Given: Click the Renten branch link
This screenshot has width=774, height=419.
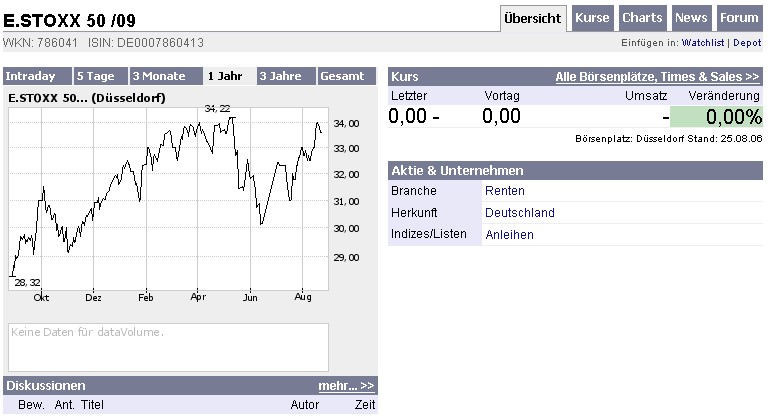Looking at the screenshot, I should [504, 190].
